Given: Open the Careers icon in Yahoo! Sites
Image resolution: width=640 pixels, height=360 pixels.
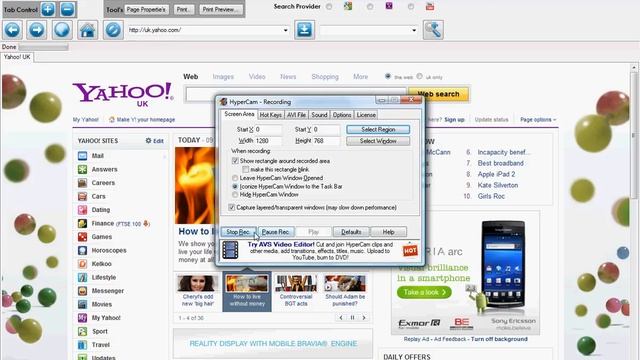Looking at the screenshot, I should click(x=82, y=182).
